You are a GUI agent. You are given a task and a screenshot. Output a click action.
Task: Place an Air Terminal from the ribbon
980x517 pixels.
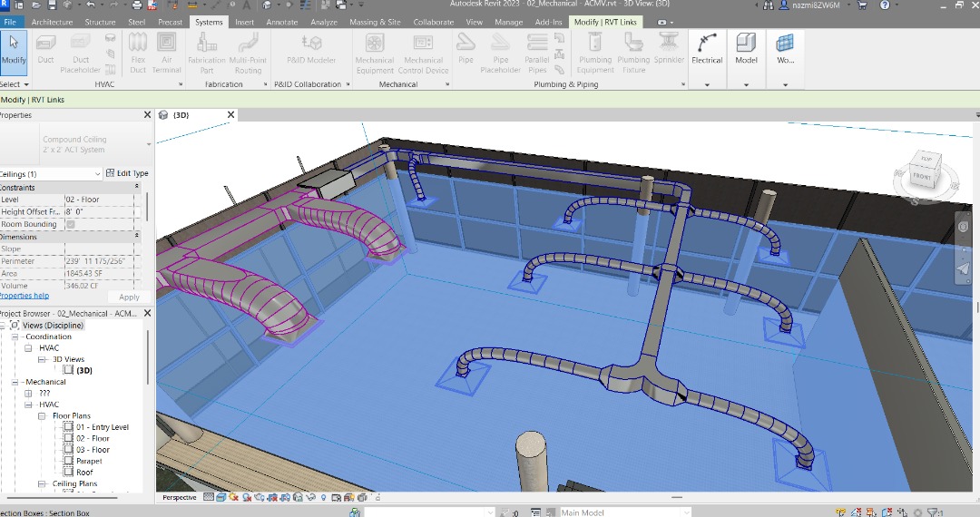(x=166, y=54)
